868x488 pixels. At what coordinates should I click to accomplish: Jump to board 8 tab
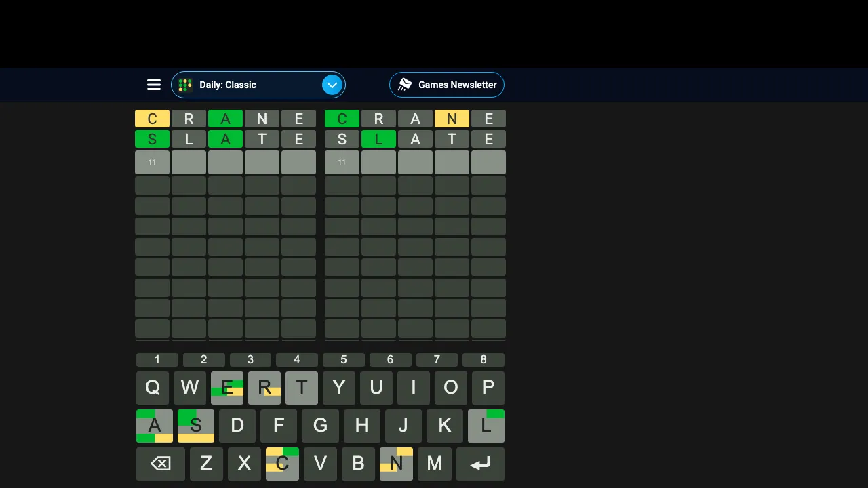[484, 360]
